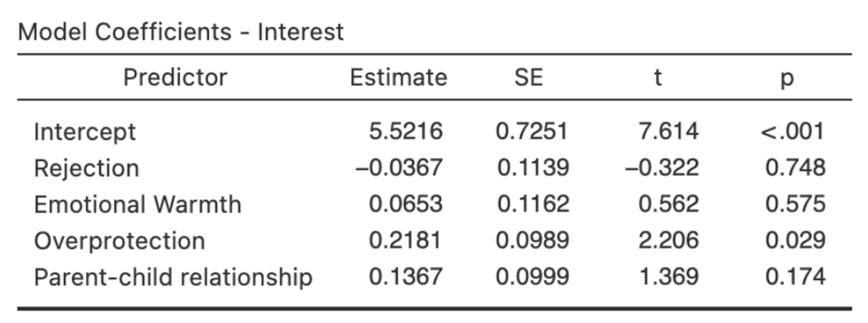The width and height of the screenshot is (868, 323).
Task: Click the Parent-child relationship p value 0.174
Action: (x=795, y=277)
